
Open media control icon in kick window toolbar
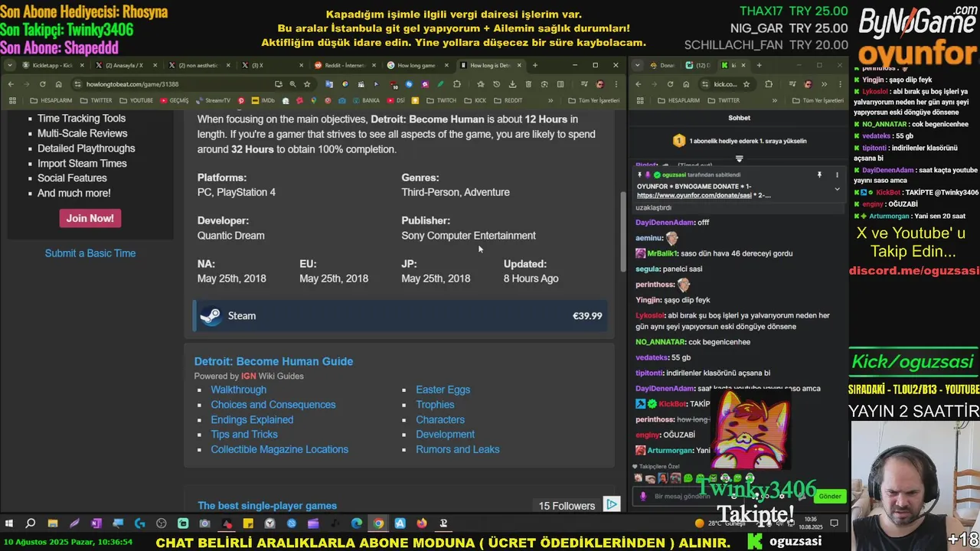(792, 84)
